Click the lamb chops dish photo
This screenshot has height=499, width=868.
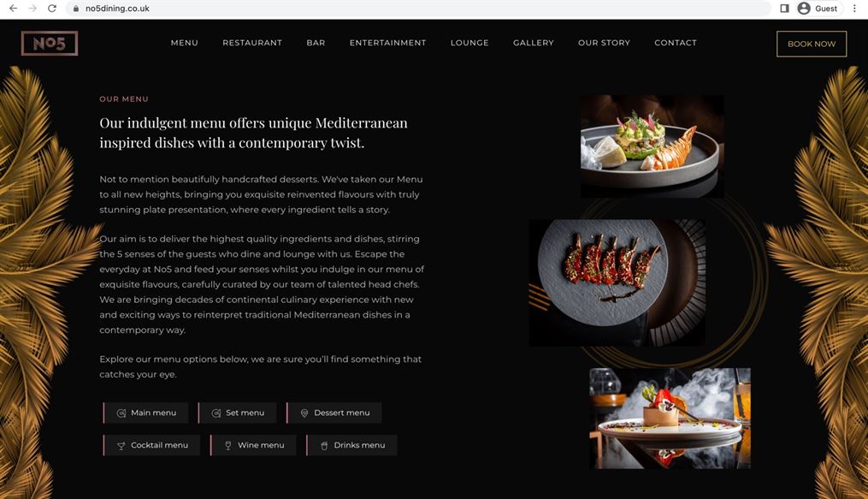click(x=617, y=283)
